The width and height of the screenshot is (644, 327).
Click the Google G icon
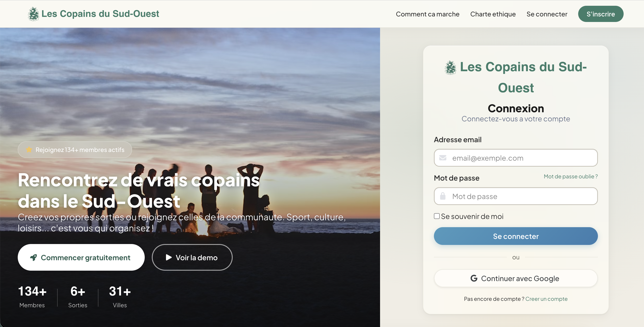pyautogui.click(x=474, y=278)
